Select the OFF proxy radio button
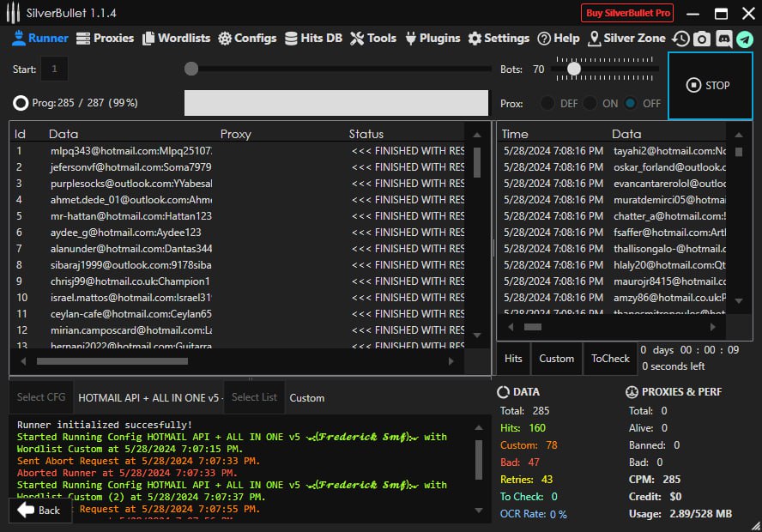Viewport: 762px width, 532px height. (631, 103)
